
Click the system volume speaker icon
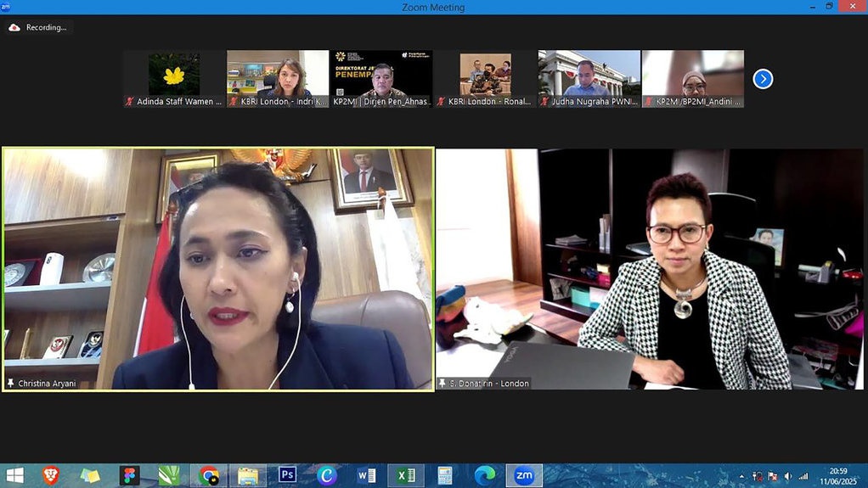(x=787, y=476)
